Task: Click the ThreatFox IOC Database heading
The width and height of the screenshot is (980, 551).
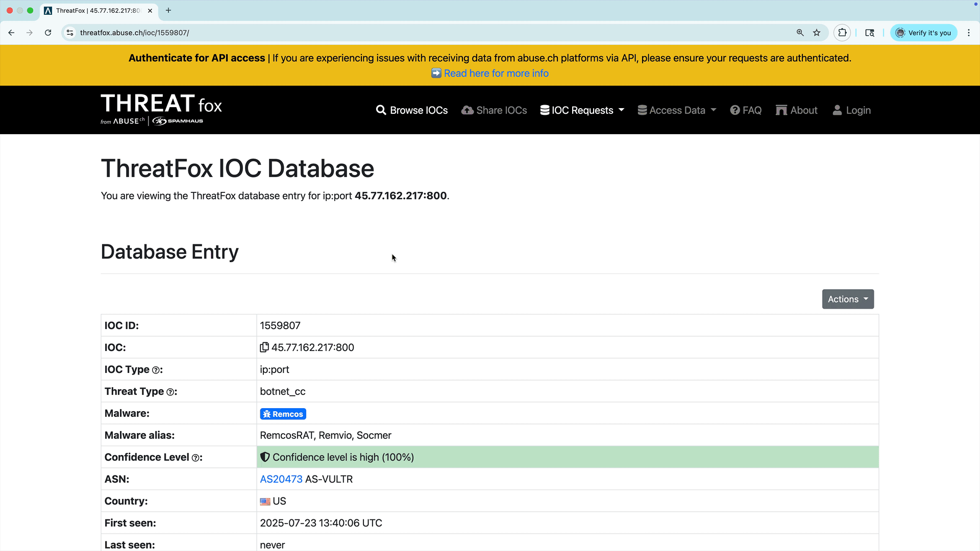Action: click(x=237, y=168)
